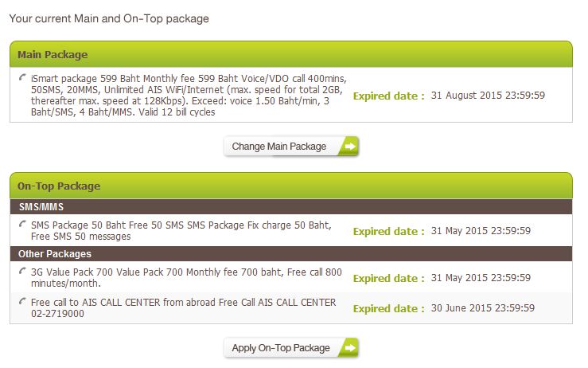Click the bullet icon beside SMS Package 50 Baht

22,225
